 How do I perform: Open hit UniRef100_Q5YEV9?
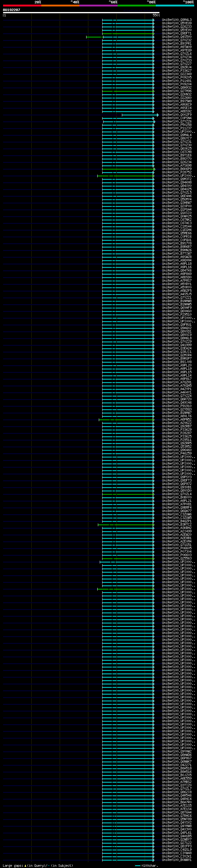coord(177,23)
